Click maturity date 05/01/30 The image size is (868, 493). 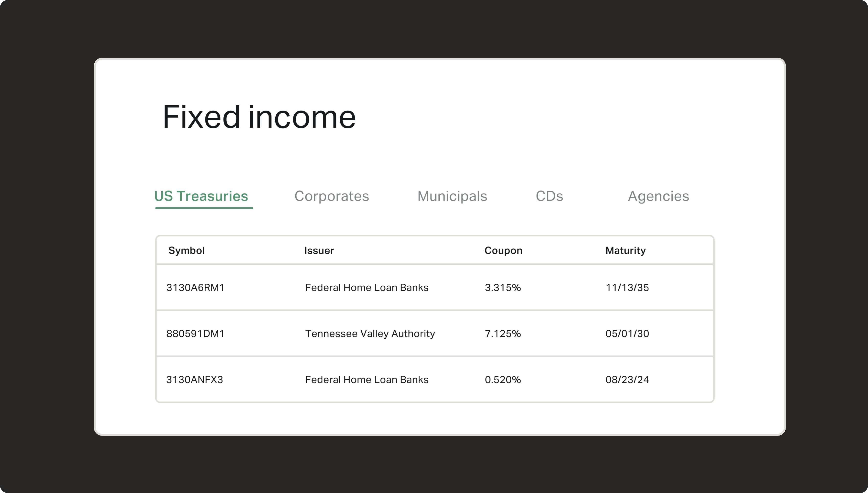(x=627, y=334)
